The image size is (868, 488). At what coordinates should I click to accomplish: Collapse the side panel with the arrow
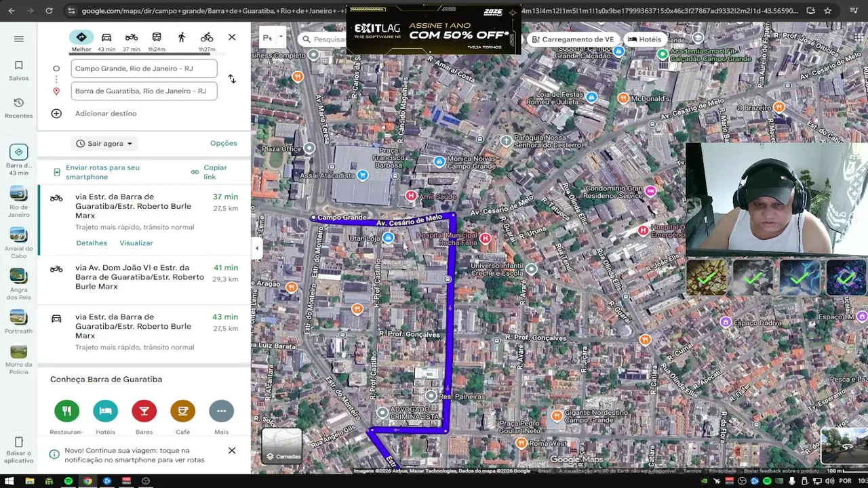point(256,249)
